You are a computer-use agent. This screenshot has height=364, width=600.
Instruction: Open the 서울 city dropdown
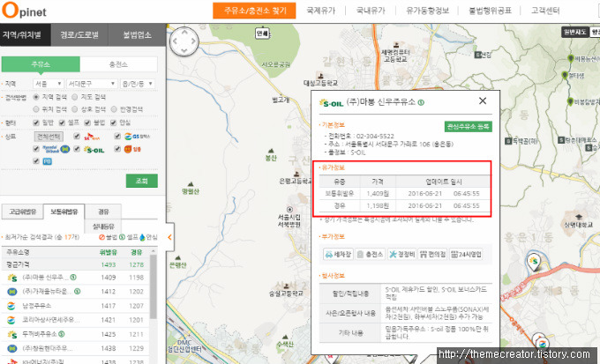coord(49,84)
